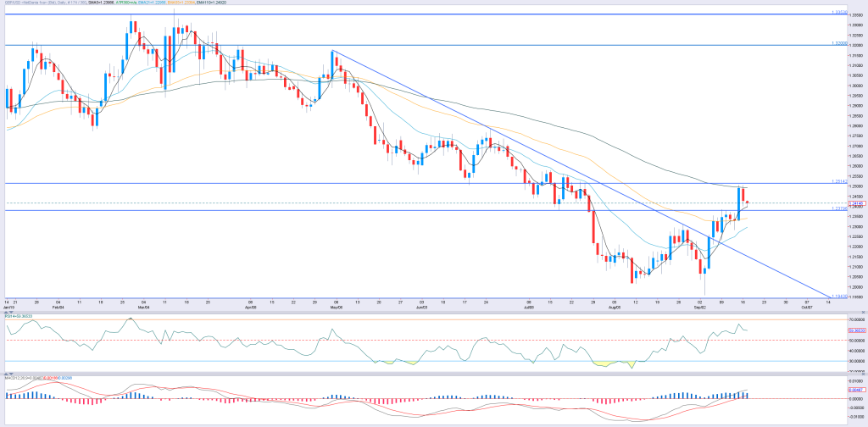Viewport: 868px width, 427px height.
Task: Click the May/06 date axis label
Action: click(x=337, y=306)
